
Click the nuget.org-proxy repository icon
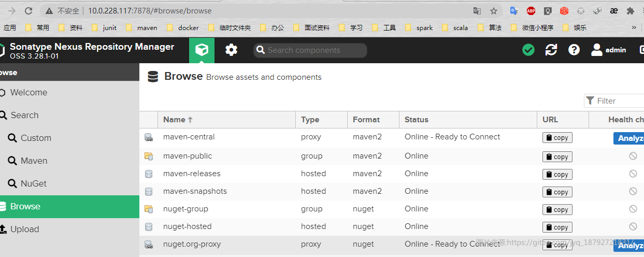pos(149,245)
